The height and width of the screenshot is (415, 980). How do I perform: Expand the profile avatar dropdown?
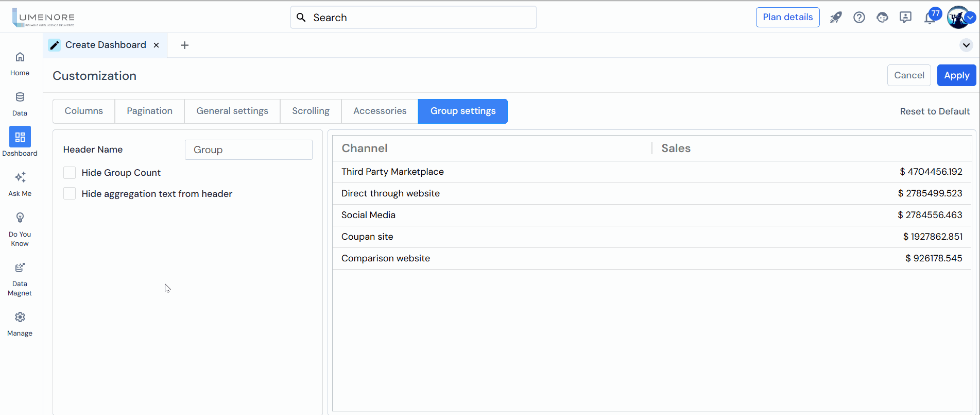click(x=970, y=18)
